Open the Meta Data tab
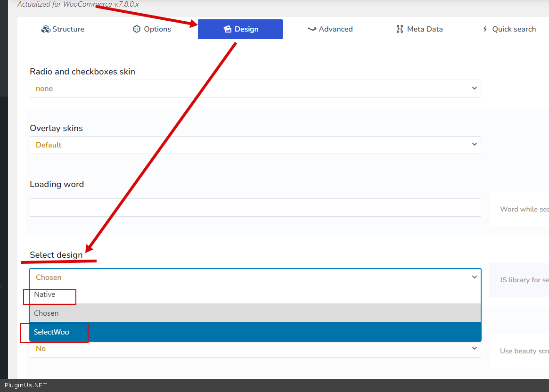549x392 pixels. pyautogui.click(x=419, y=29)
